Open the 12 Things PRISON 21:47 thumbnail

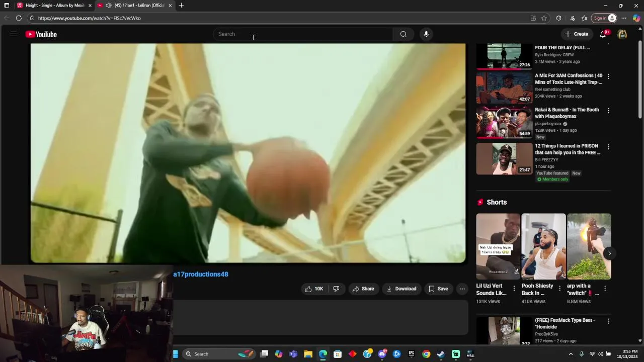point(504,159)
